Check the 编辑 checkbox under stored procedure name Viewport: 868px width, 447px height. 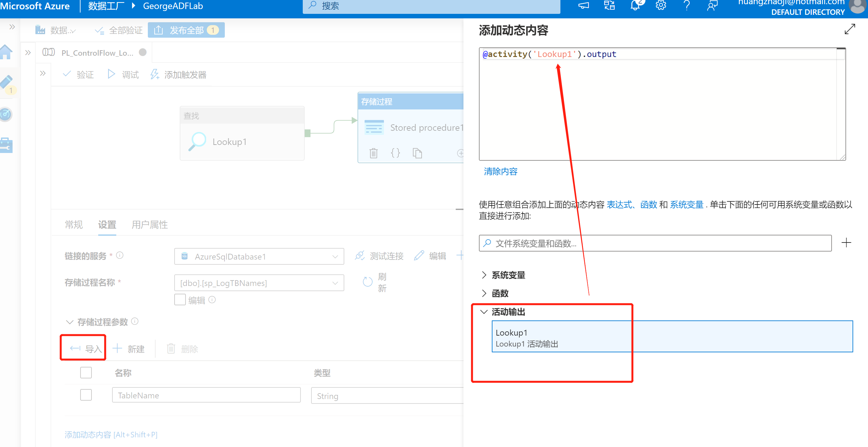(x=180, y=300)
